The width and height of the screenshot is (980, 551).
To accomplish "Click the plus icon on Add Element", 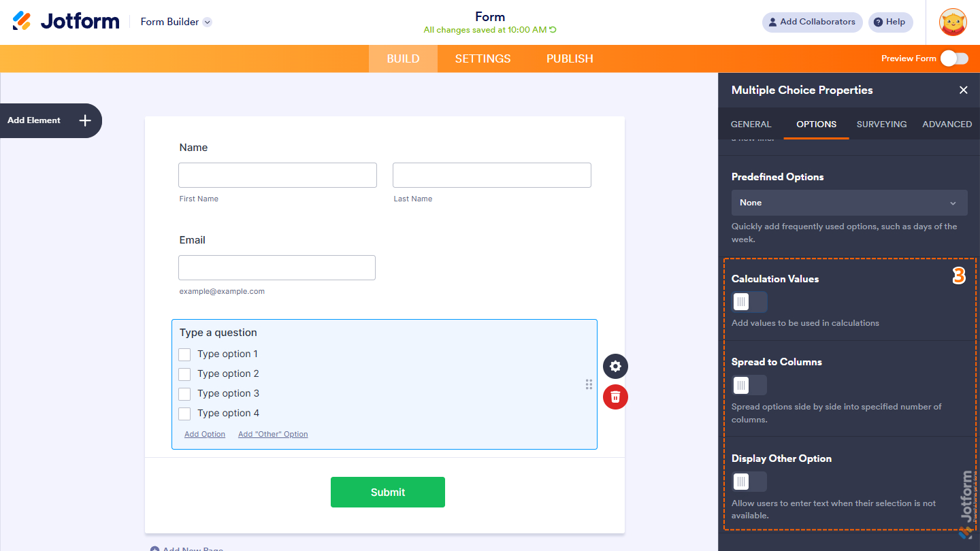I will point(85,120).
